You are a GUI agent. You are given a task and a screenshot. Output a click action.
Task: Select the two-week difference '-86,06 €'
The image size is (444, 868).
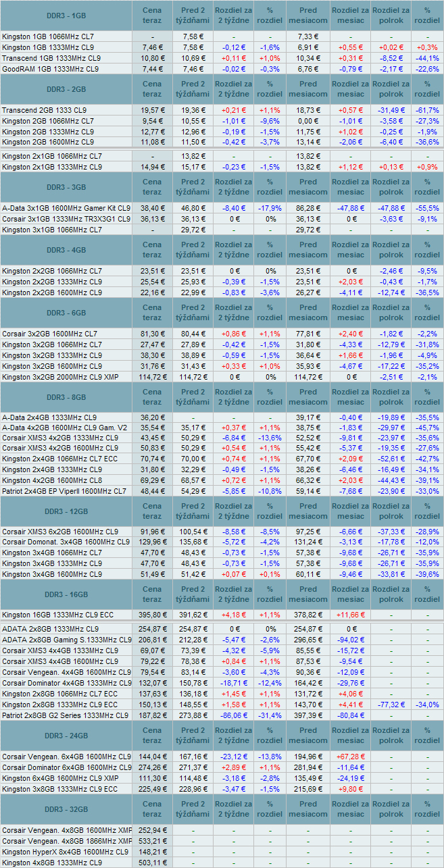click(233, 715)
